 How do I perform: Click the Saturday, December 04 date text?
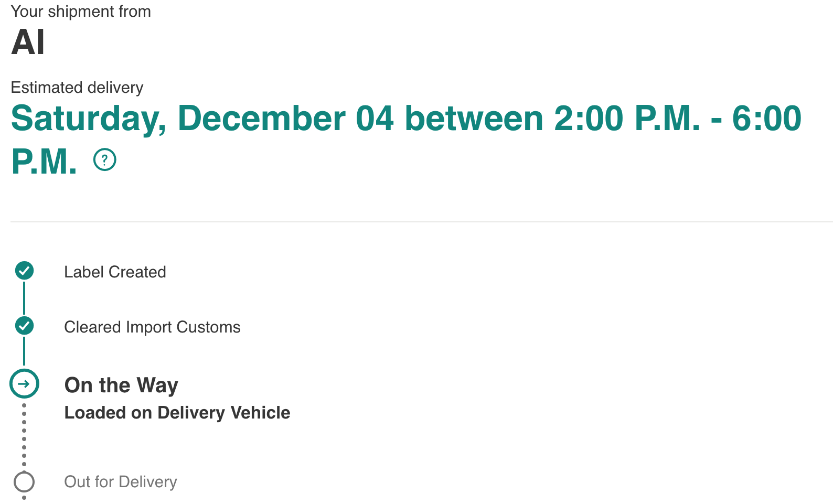pos(202,118)
